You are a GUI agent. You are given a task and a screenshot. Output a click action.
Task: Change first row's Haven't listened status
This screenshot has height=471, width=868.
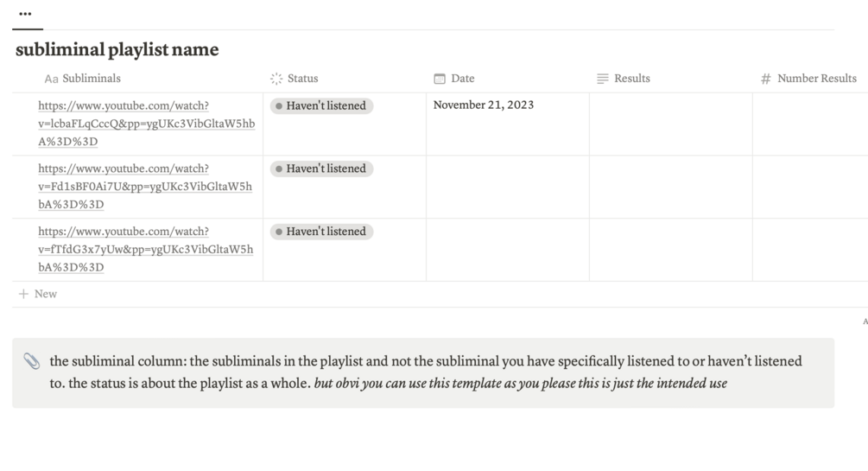(x=321, y=105)
